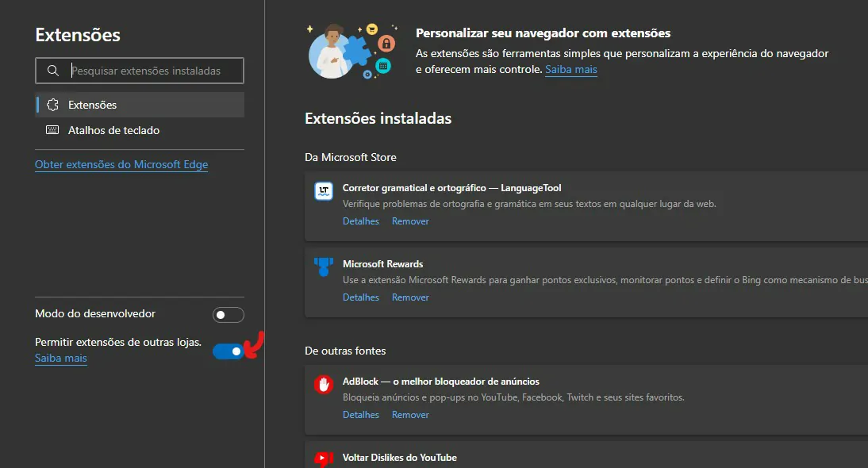
Task: Click the search magnifier icon
Action: tap(52, 71)
